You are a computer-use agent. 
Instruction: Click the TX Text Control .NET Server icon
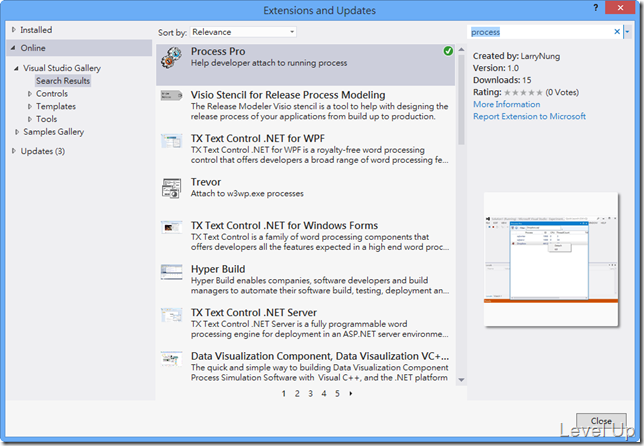[x=171, y=315]
